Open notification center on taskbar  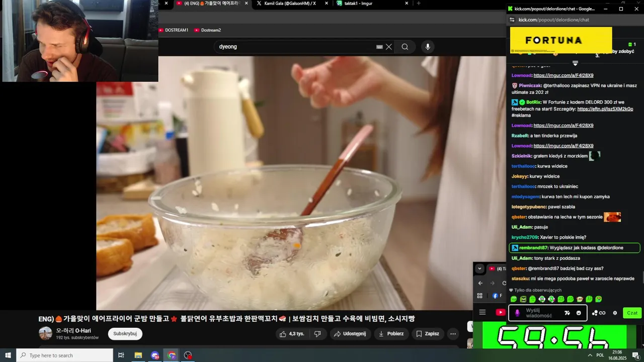click(x=635, y=355)
